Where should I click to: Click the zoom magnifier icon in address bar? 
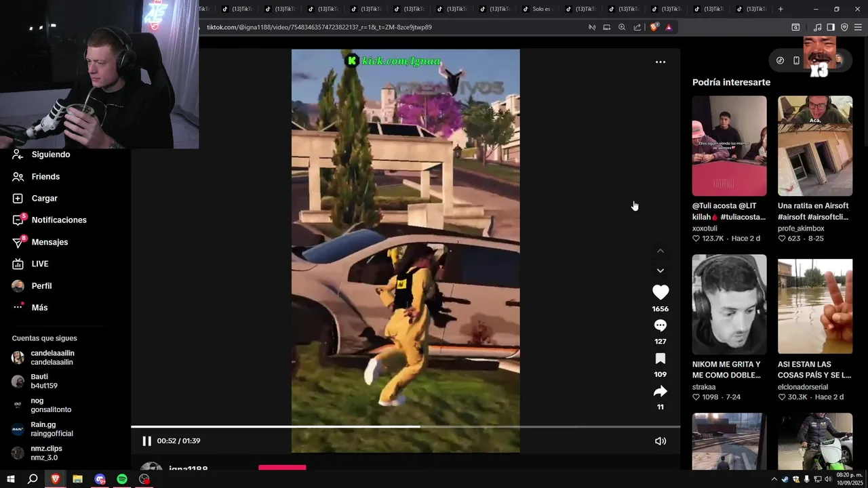coord(622,27)
